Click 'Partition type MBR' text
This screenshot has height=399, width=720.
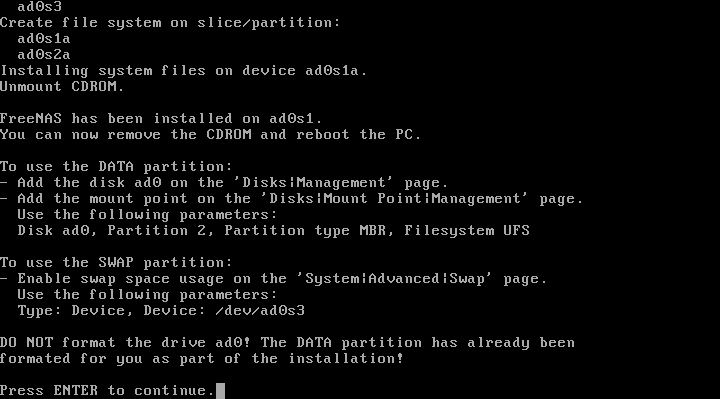coord(305,230)
